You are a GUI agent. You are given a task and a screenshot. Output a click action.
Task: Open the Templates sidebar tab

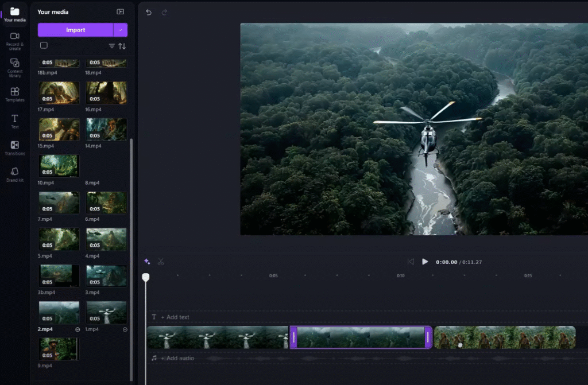[14, 95]
